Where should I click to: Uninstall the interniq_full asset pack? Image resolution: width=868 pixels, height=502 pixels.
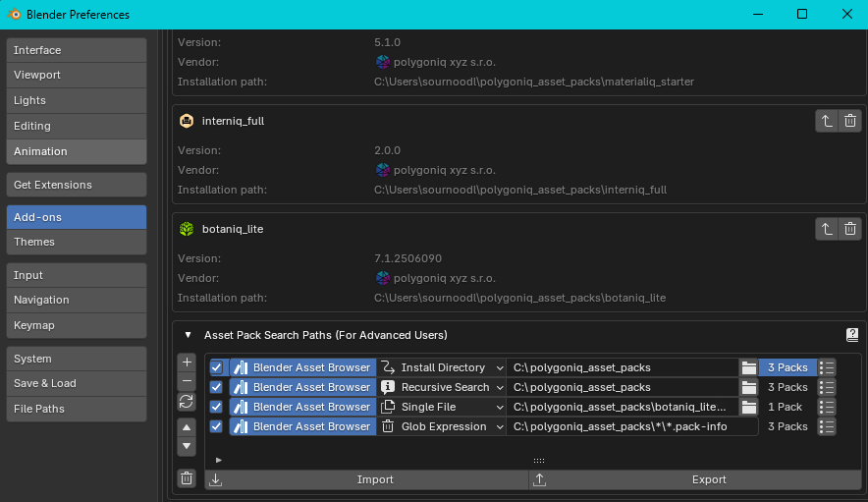click(850, 121)
